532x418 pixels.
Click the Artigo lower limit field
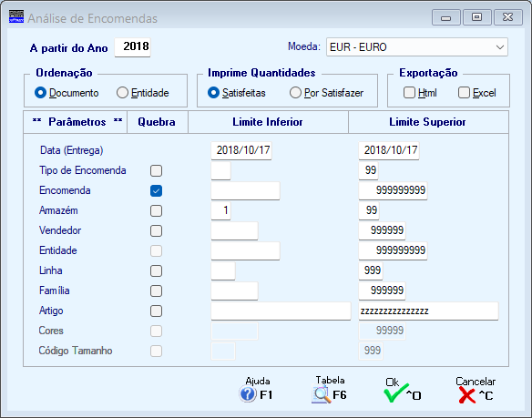[281, 311]
